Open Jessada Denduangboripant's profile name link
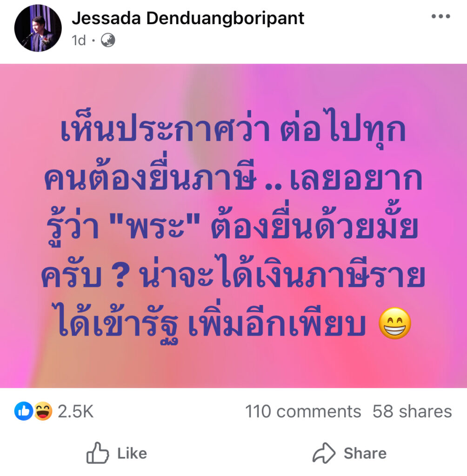Viewport: 467px width, 476px height. 188,18
